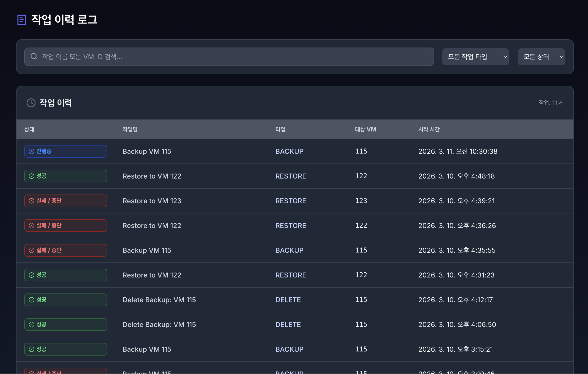588x374 pixels.
Task: Open the 모든 작업 타입 dropdown
Action: [475, 57]
